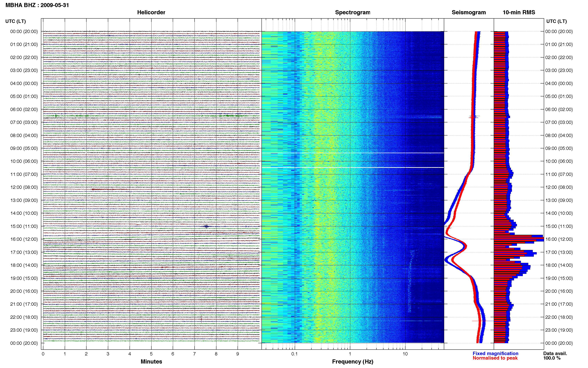Click the upper white data-gap line in the spectrogram
This screenshot has width=588, height=368.
click(353, 153)
